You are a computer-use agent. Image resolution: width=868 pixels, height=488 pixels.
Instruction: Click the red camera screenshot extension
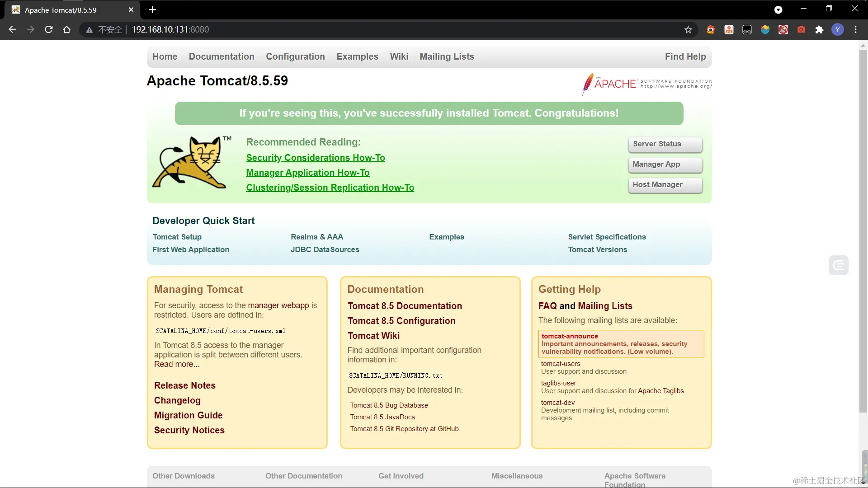(801, 30)
